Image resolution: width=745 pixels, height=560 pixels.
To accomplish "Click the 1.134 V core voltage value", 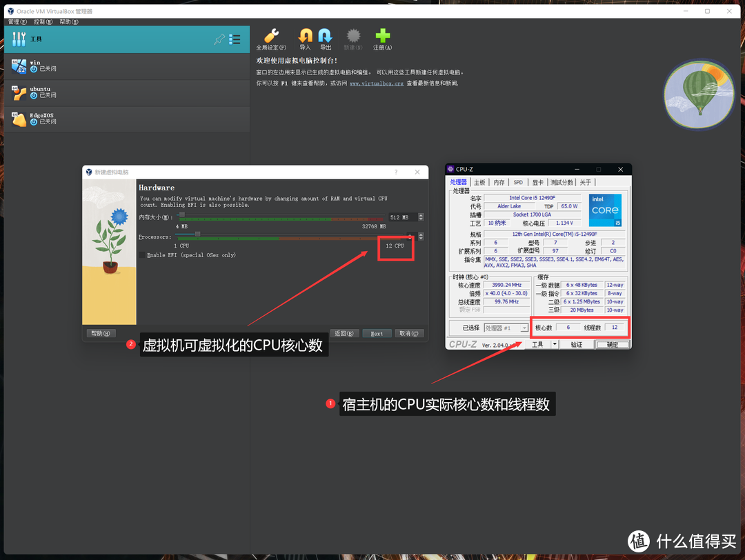I will click(564, 223).
